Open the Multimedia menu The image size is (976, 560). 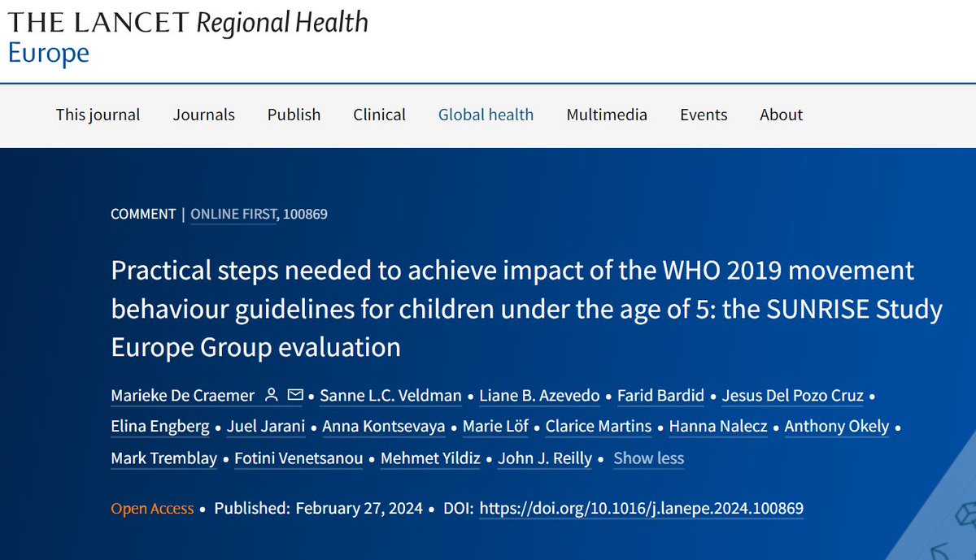607,115
